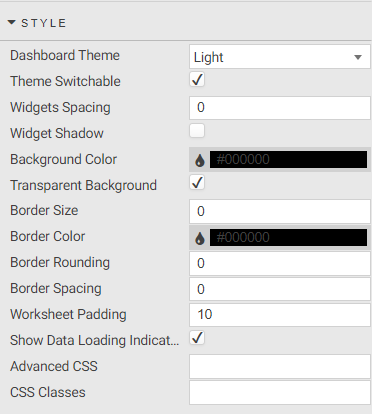
Task: Click the CSS Classes input field
Action: click(x=280, y=393)
